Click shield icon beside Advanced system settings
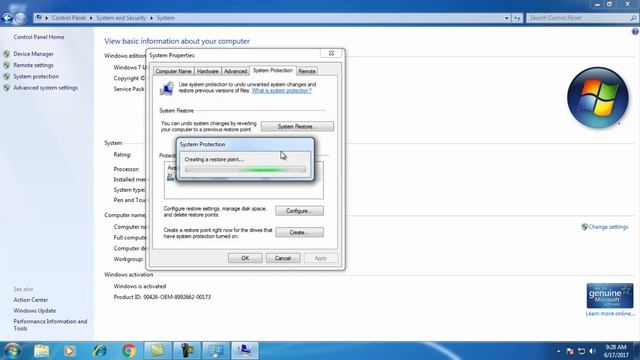The height and width of the screenshot is (360, 640). [x=7, y=88]
